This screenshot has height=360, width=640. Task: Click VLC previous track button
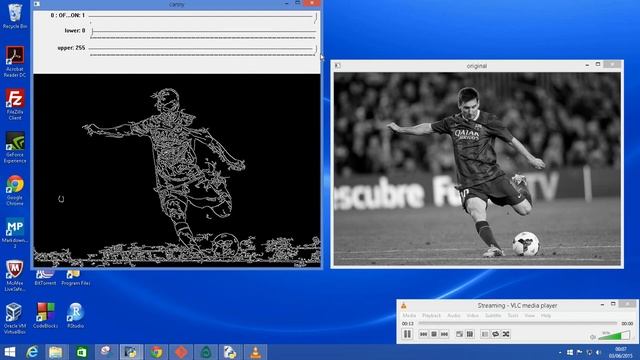click(x=423, y=334)
